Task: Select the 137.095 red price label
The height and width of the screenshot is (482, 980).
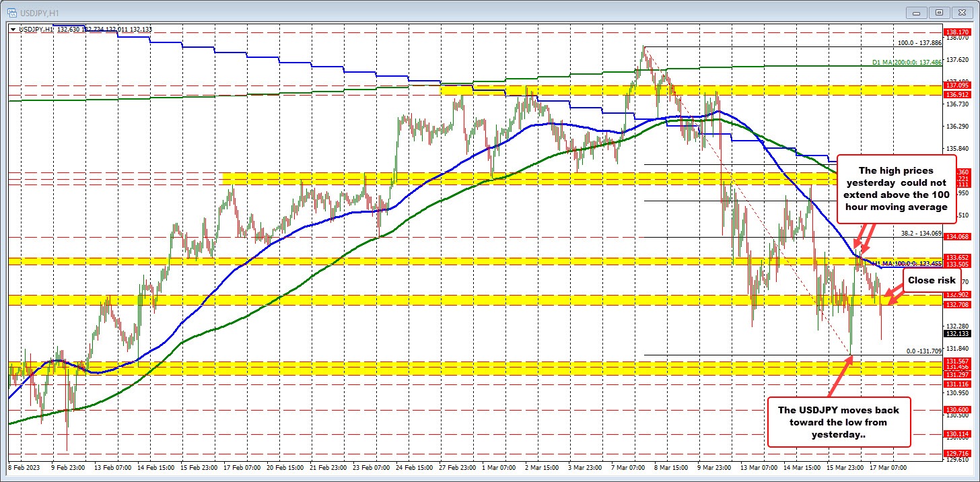Action: click(956, 85)
